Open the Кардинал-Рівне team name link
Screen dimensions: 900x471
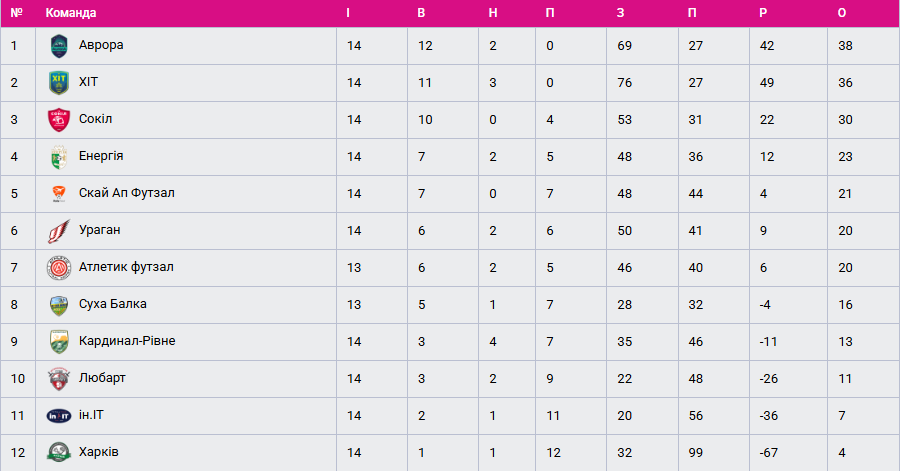[127, 341]
